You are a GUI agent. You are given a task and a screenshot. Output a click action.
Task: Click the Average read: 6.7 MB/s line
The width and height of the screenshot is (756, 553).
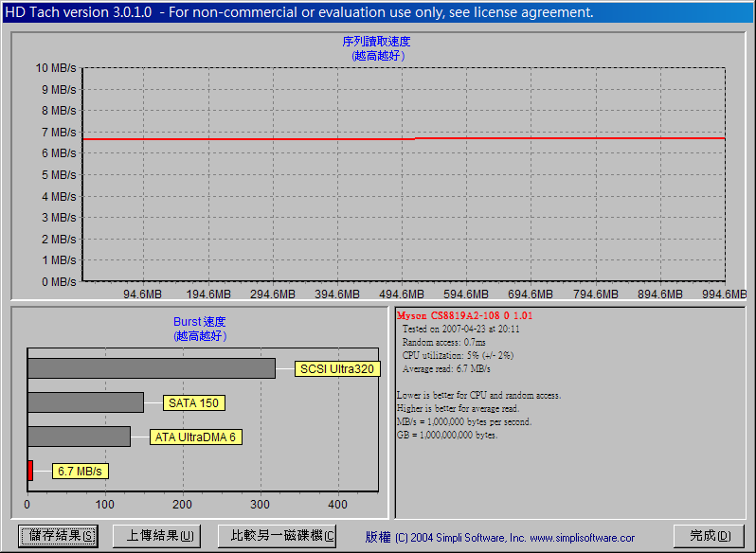click(x=446, y=368)
